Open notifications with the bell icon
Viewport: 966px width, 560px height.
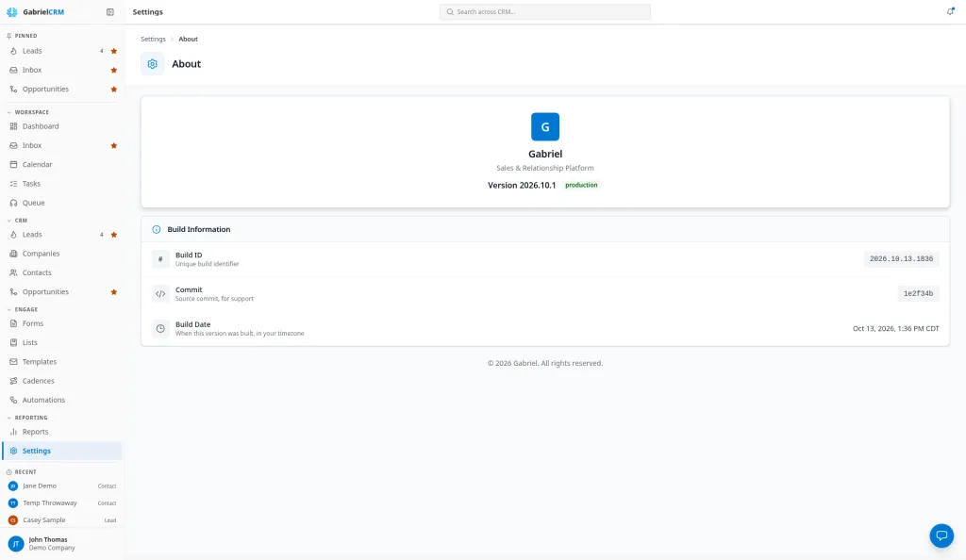(950, 11)
